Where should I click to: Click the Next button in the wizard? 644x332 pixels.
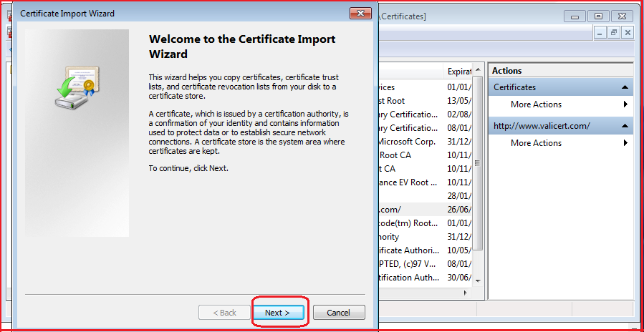tap(279, 313)
